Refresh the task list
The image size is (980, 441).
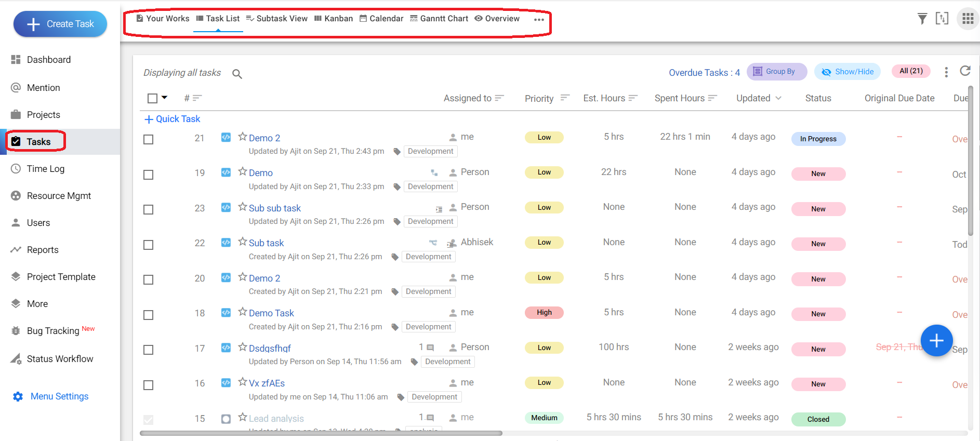tap(965, 71)
